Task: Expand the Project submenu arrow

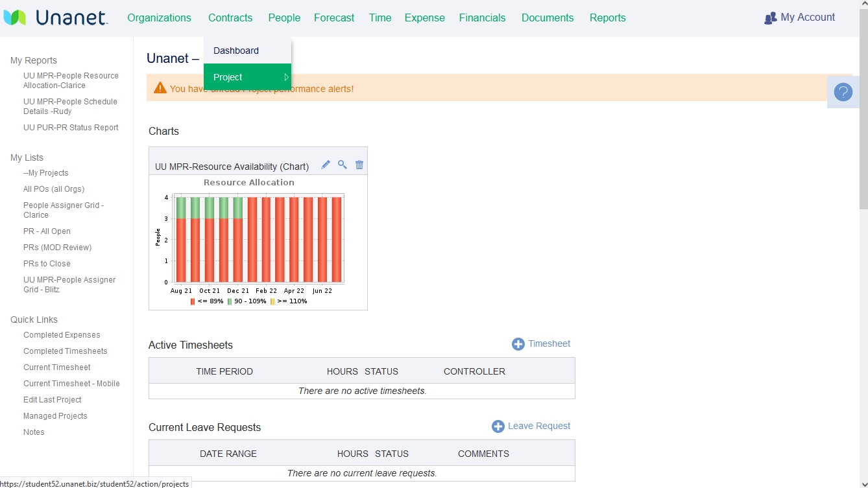Action: (287, 76)
